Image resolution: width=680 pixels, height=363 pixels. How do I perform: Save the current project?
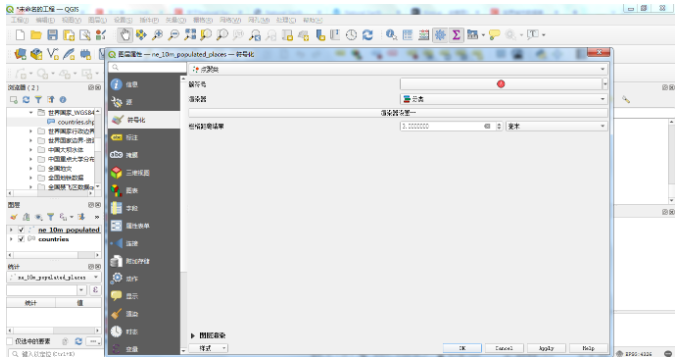click(52, 35)
